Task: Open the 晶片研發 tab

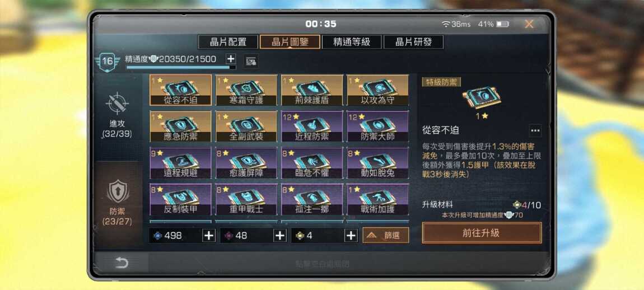Action: pyautogui.click(x=413, y=42)
